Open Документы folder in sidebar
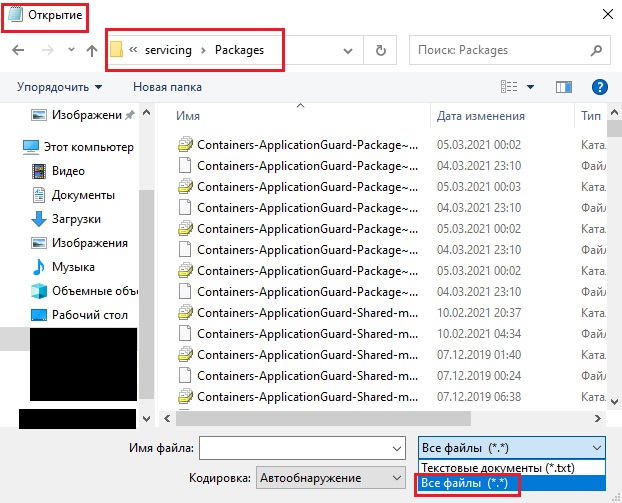The width and height of the screenshot is (622, 503). click(x=73, y=195)
